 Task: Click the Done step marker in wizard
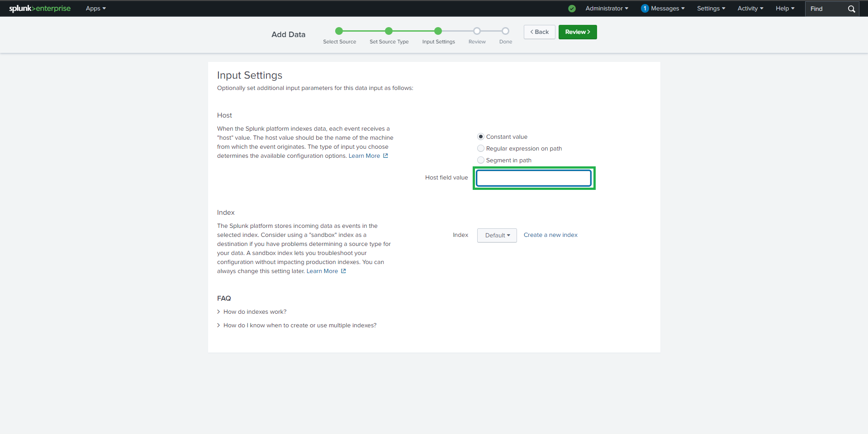point(505,31)
